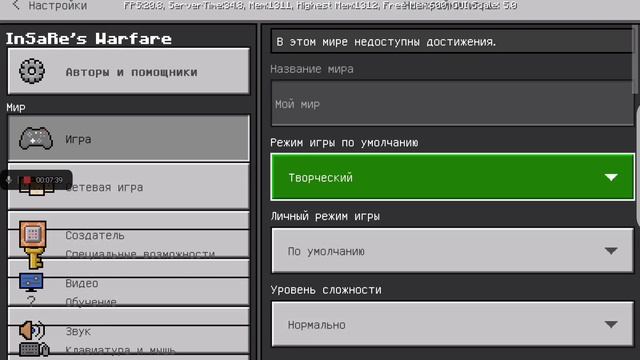Click the red recording stop indicator
This screenshot has width=640, height=360.
27,180
